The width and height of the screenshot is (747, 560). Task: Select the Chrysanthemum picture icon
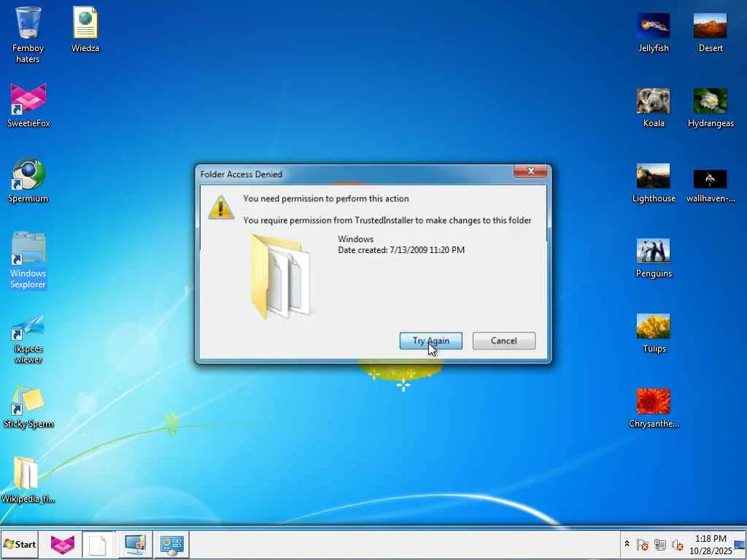tap(653, 408)
